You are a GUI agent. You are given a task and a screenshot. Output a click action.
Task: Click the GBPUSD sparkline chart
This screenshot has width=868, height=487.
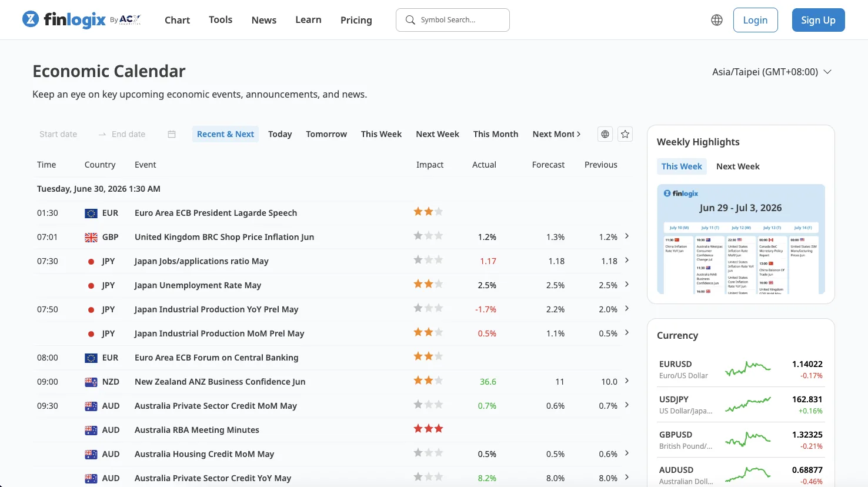pyautogui.click(x=747, y=440)
